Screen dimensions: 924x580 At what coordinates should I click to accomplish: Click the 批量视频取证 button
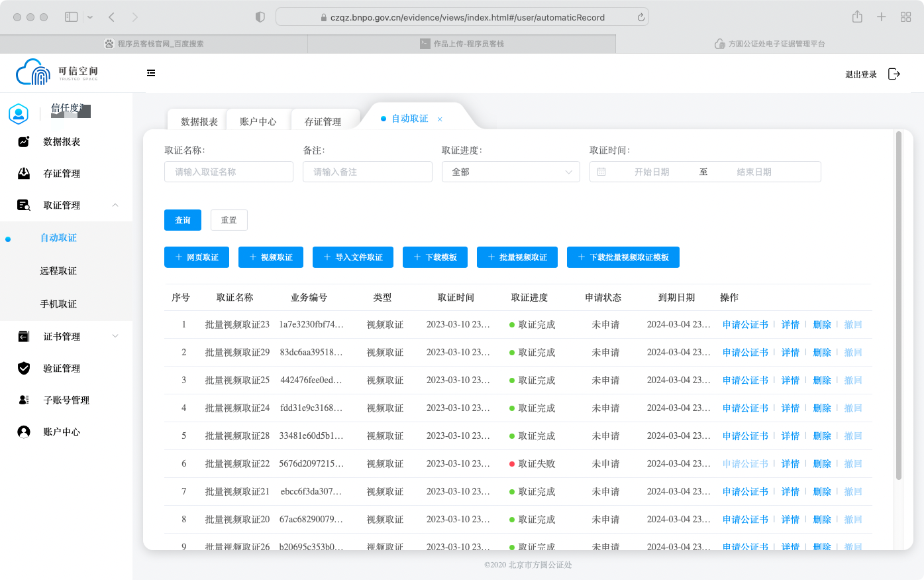pyautogui.click(x=517, y=257)
